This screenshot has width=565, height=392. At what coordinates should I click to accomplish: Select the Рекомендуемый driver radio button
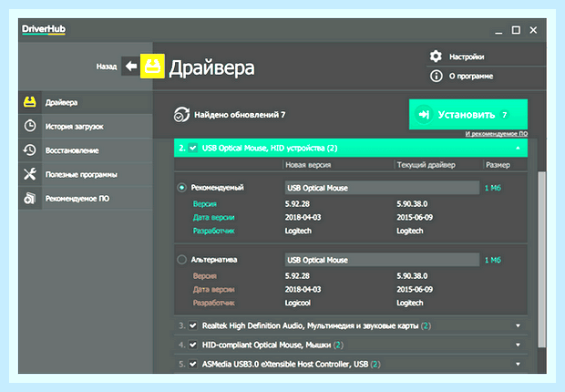[x=181, y=188]
